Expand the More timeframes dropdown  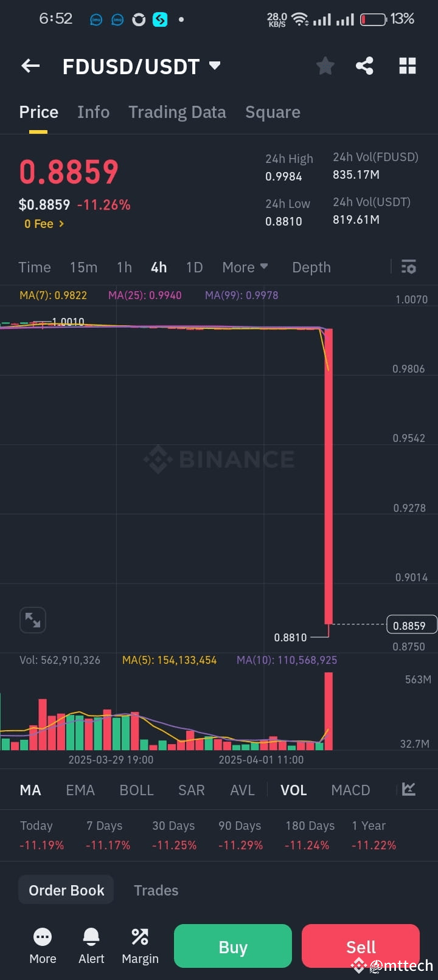click(x=245, y=267)
